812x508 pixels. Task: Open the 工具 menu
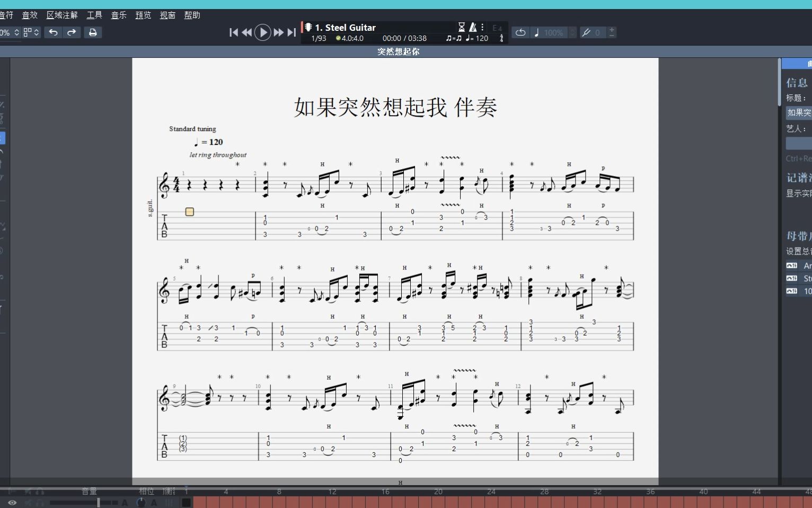coord(94,15)
